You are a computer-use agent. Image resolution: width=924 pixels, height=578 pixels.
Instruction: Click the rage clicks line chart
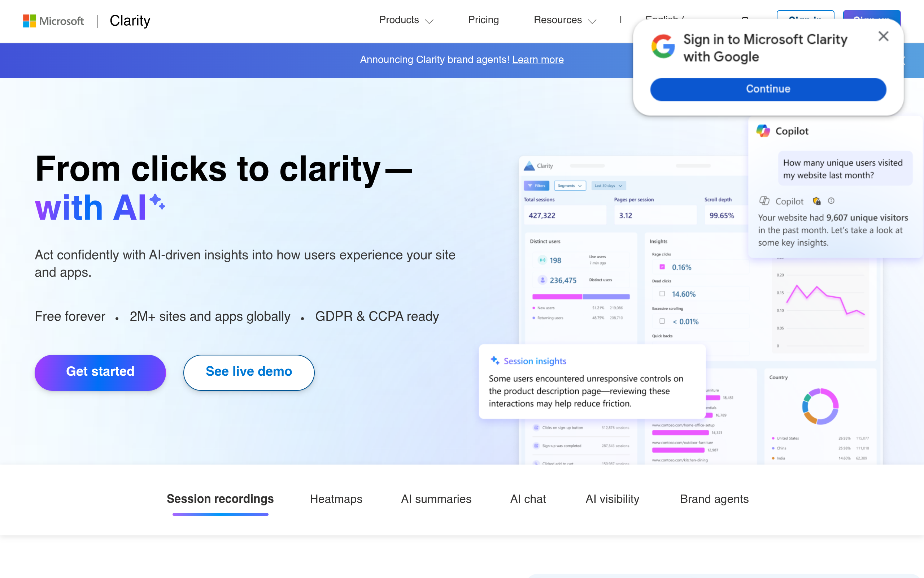(825, 300)
